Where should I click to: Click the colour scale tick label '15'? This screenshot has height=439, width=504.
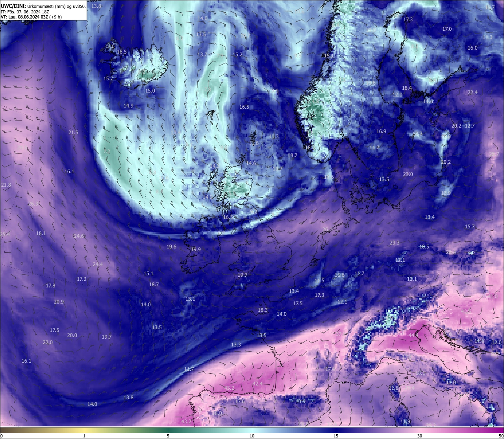tap(336, 436)
